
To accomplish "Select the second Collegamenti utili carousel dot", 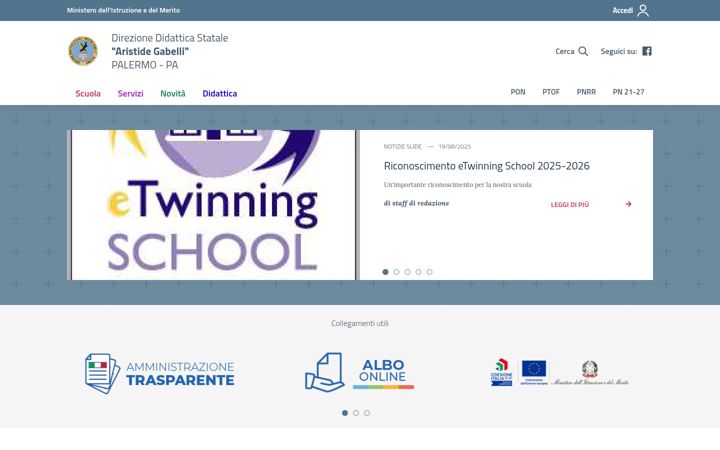I will pyautogui.click(x=356, y=413).
